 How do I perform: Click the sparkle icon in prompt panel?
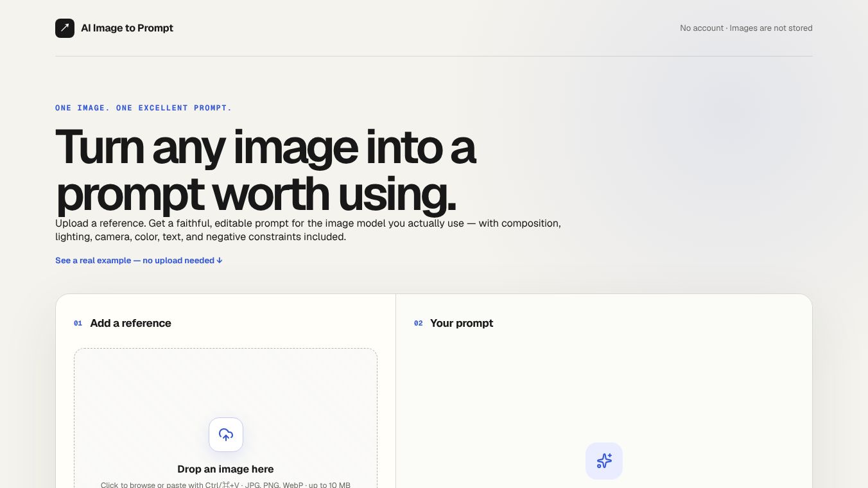coord(604,461)
